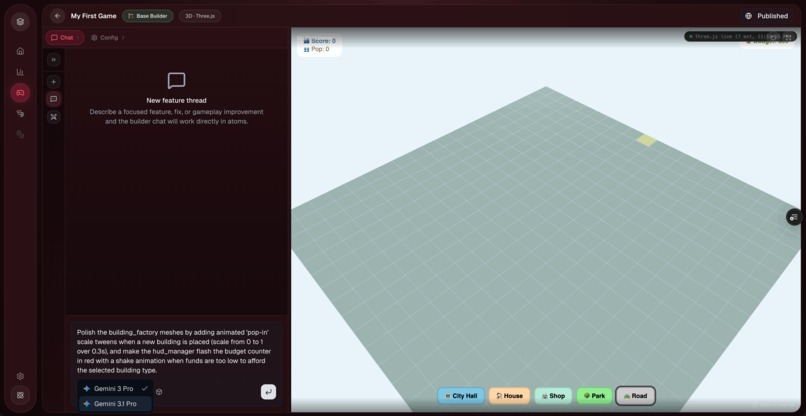Click the yellow highlighted grid tile
Screen dimensions: 806x416
click(646, 140)
